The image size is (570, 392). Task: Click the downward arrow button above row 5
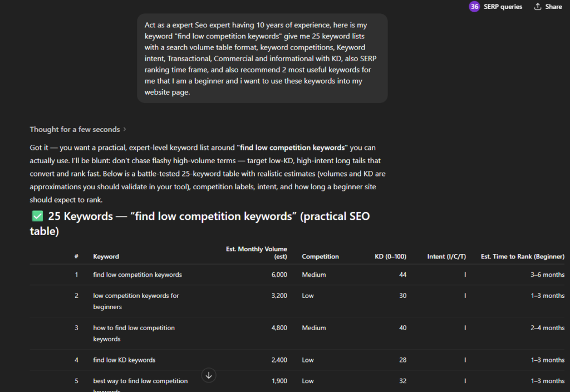click(208, 375)
